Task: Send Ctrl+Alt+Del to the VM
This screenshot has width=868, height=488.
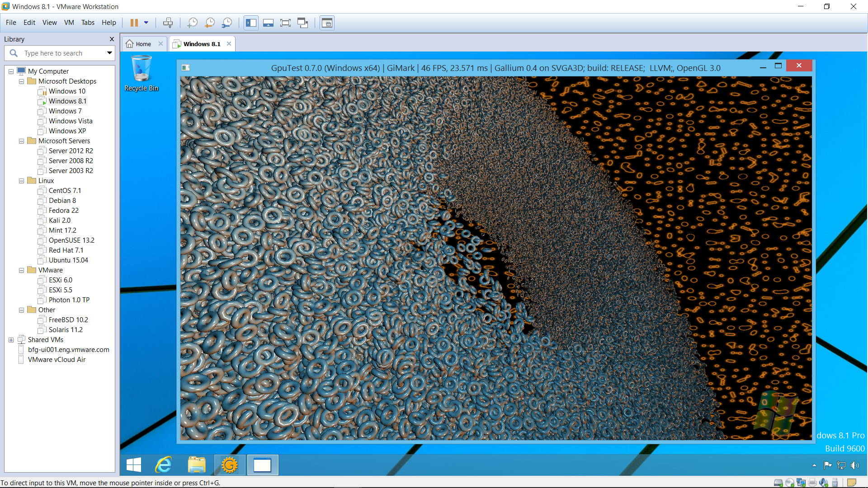Action: click(x=168, y=23)
